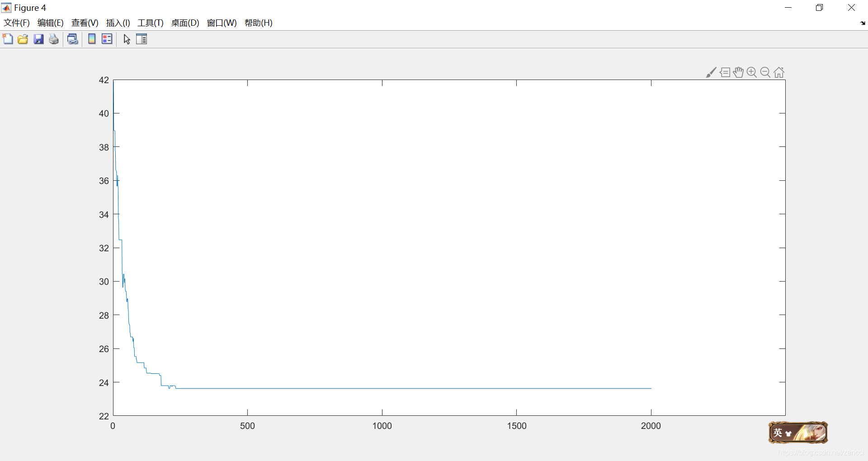Insert a legend from the toolbar
This screenshot has height=461, width=868.
coord(107,39)
